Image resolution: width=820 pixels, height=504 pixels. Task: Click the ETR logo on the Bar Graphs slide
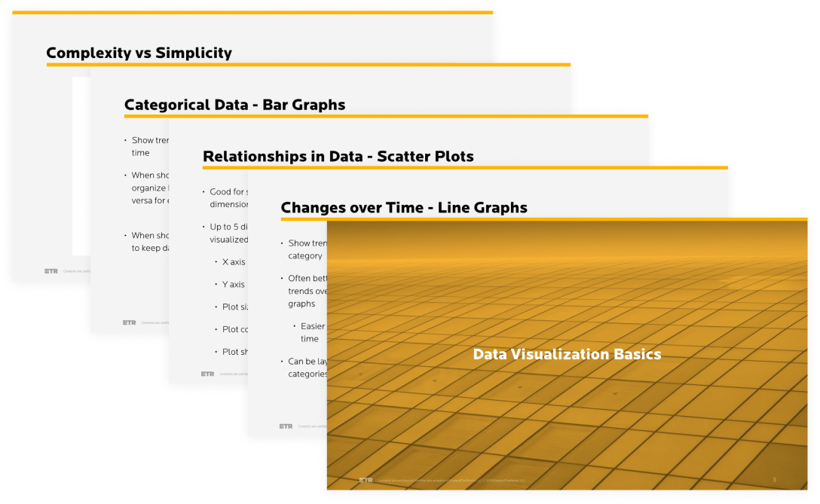click(x=130, y=322)
